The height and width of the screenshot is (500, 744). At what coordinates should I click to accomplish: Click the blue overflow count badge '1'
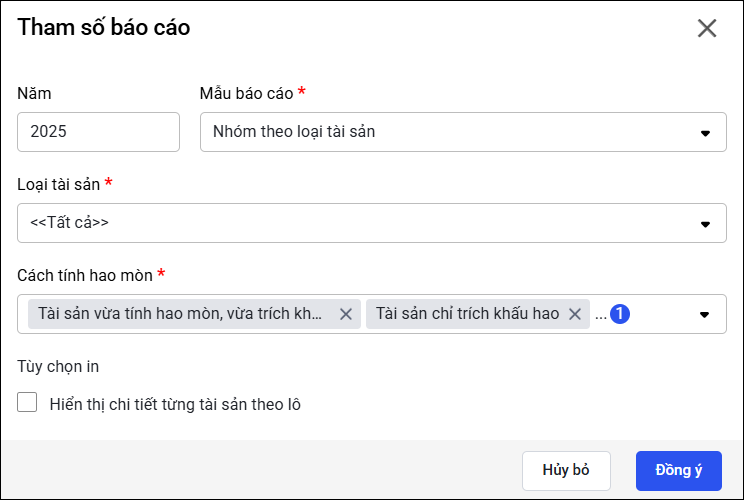pyautogui.click(x=620, y=314)
